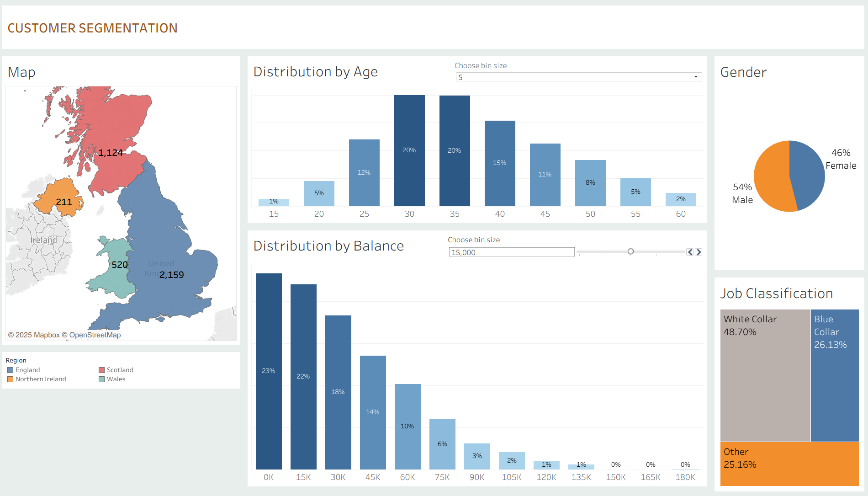
Task: Click the balance bin size slider handle
Action: coord(630,251)
